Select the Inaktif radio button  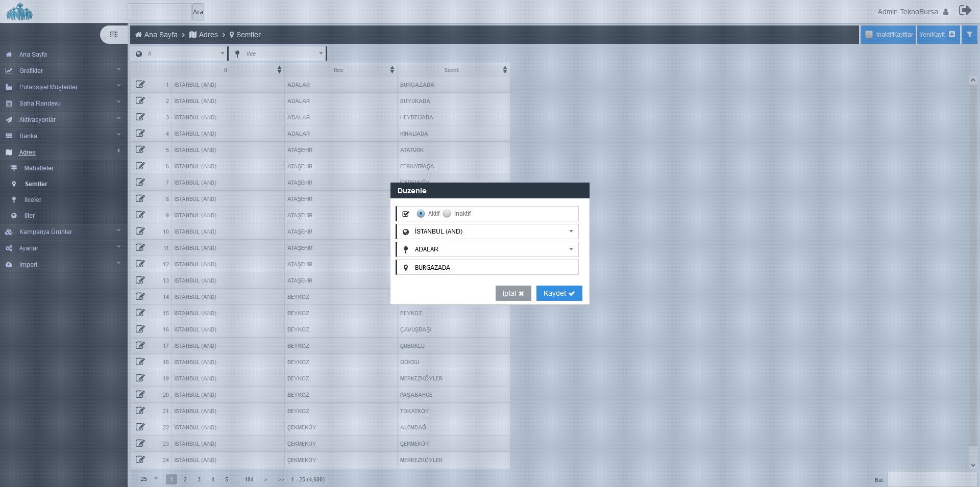pyautogui.click(x=447, y=214)
